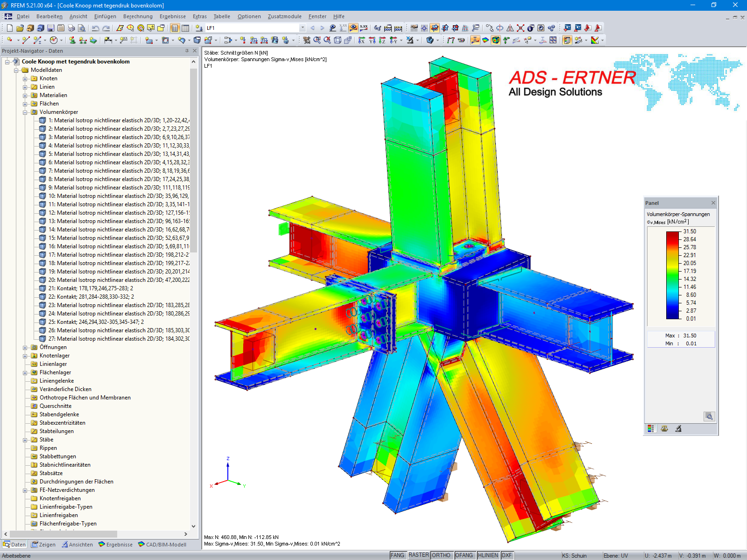
Task: Select the New Model icon
Action: [x=10, y=28]
